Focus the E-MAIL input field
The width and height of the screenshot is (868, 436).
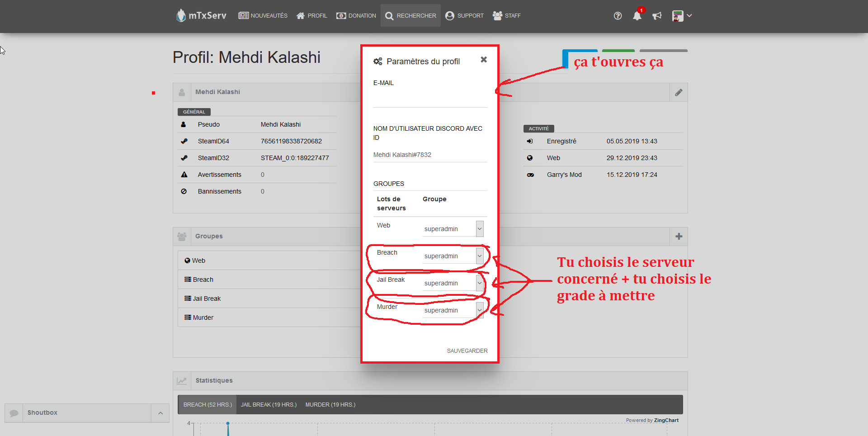tap(430, 100)
